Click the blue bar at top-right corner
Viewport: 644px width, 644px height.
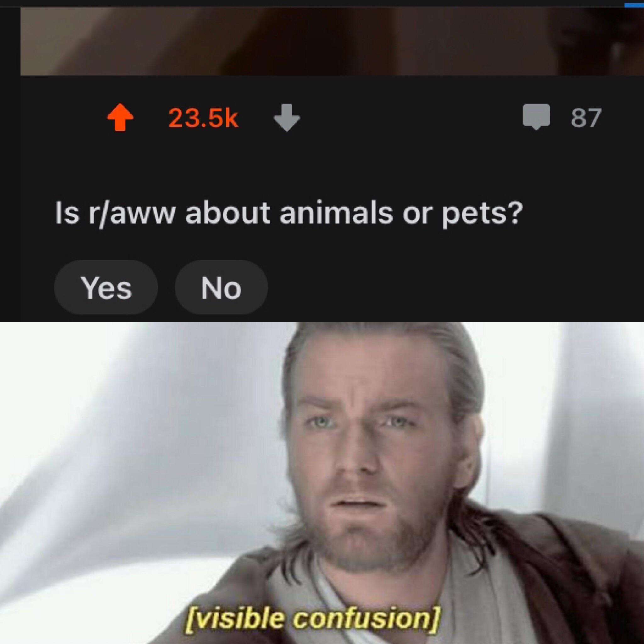pyautogui.click(x=634, y=5)
